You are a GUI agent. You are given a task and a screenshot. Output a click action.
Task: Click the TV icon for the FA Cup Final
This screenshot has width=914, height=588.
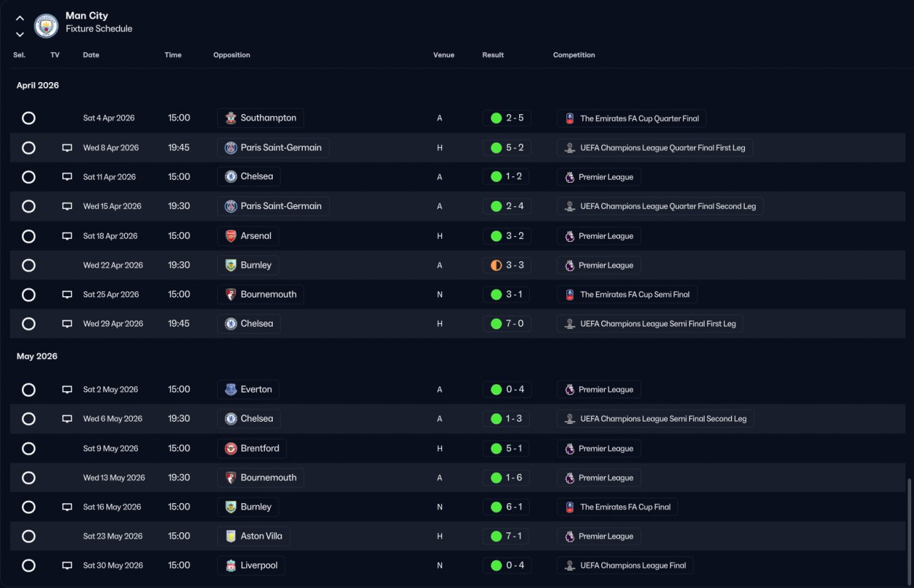coord(67,507)
